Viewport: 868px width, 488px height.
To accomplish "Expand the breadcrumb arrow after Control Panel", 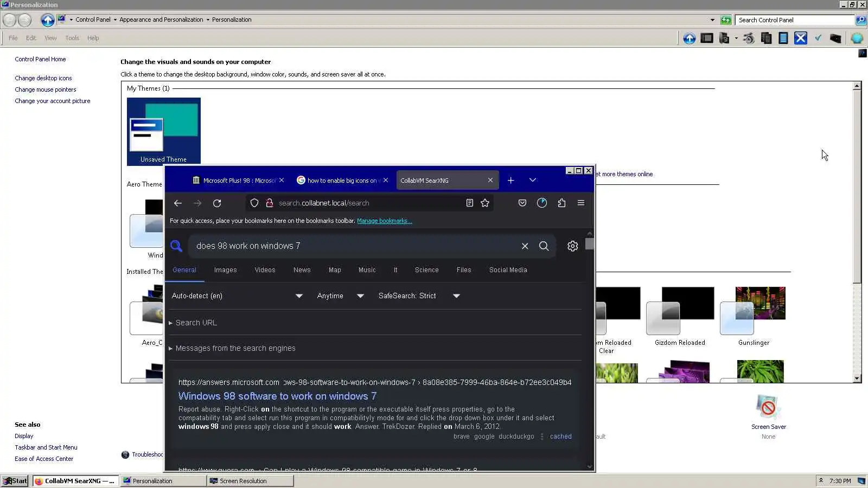I will [x=115, y=20].
